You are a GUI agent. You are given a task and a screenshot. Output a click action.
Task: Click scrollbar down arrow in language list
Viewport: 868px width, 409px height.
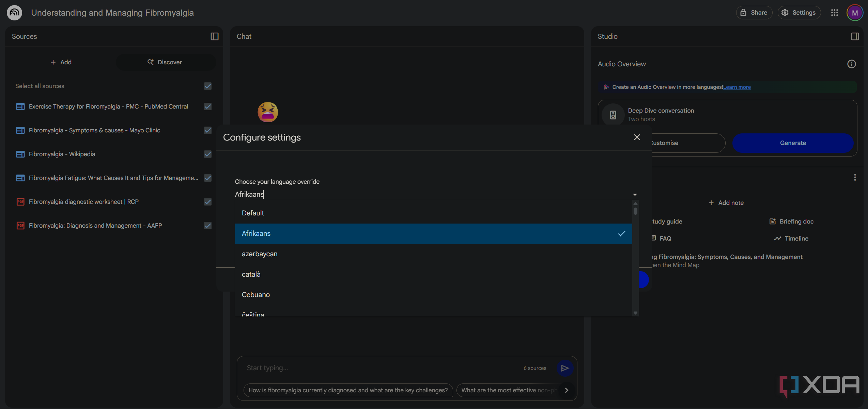635,313
